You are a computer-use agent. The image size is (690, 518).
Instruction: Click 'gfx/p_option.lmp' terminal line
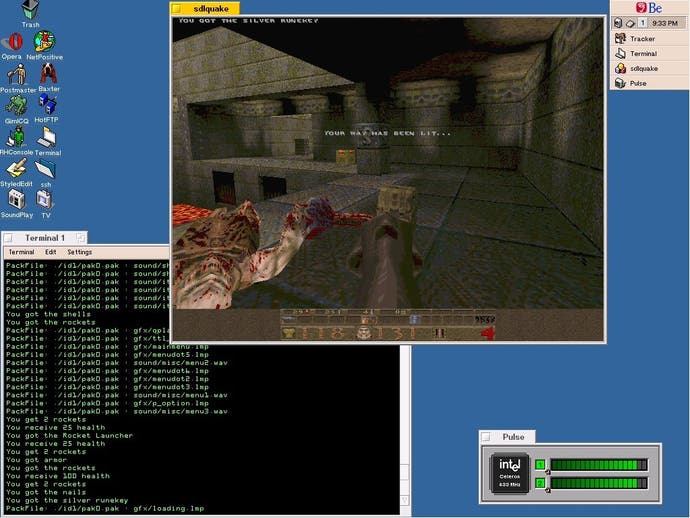(x=107, y=404)
